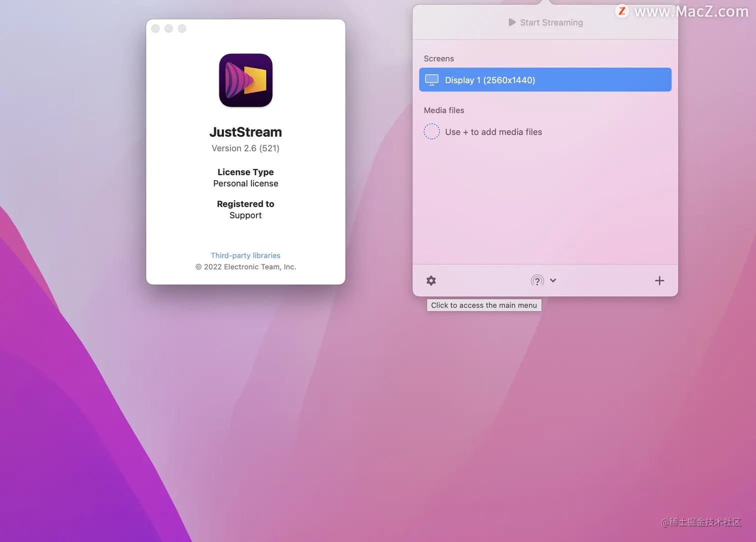Click the 'License Type' label
The image size is (756, 542).
[245, 172]
